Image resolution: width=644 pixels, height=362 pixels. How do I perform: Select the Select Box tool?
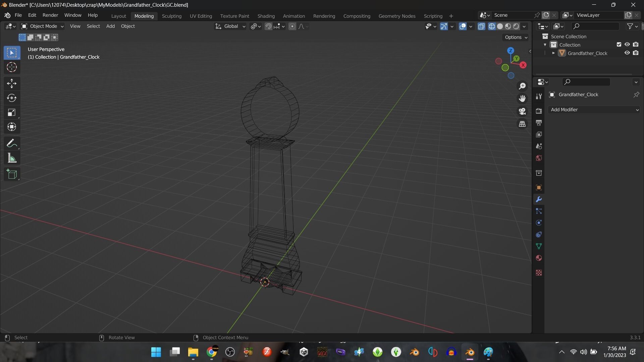tap(12, 53)
